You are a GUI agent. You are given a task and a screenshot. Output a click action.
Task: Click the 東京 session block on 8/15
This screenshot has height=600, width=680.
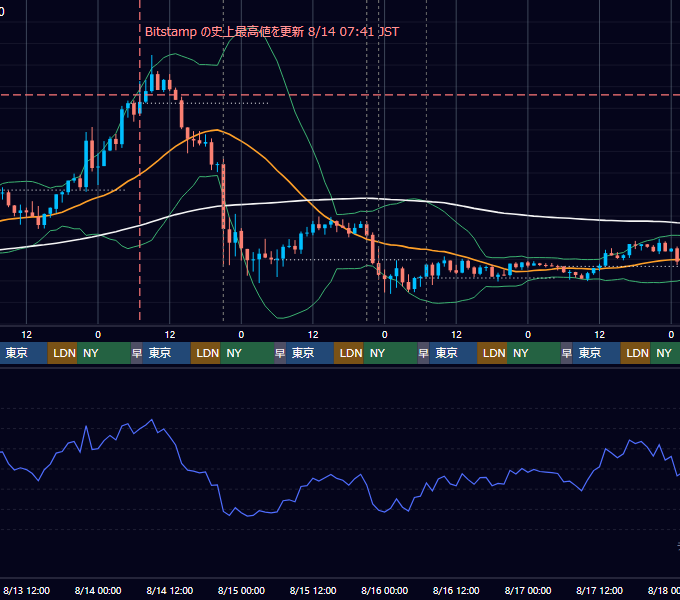310,353
